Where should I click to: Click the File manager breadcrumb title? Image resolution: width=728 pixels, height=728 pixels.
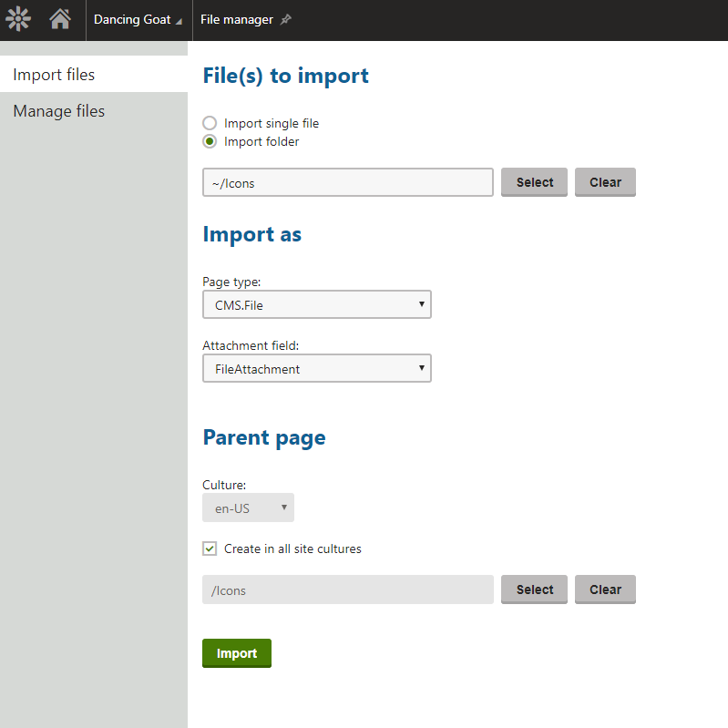pos(237,20)
